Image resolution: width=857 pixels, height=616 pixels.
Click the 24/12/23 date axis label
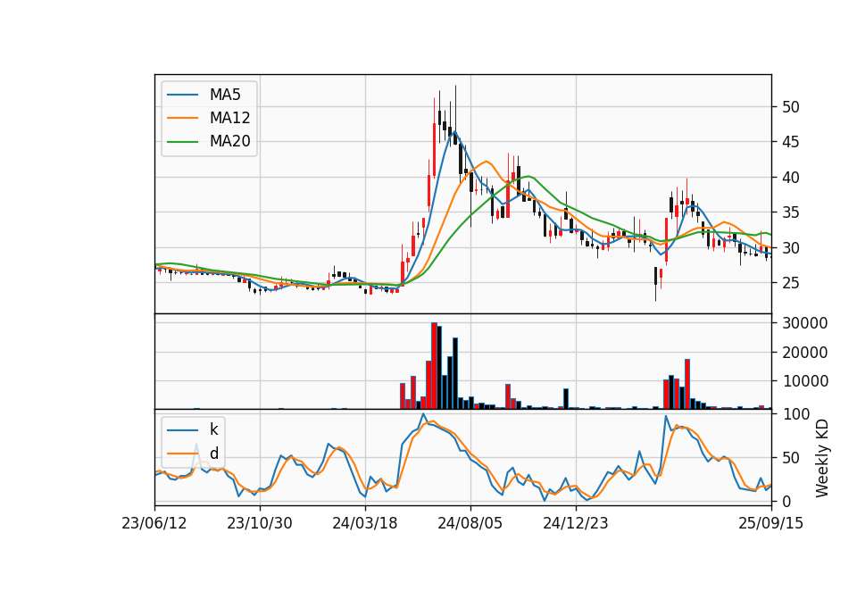point(576,523)
